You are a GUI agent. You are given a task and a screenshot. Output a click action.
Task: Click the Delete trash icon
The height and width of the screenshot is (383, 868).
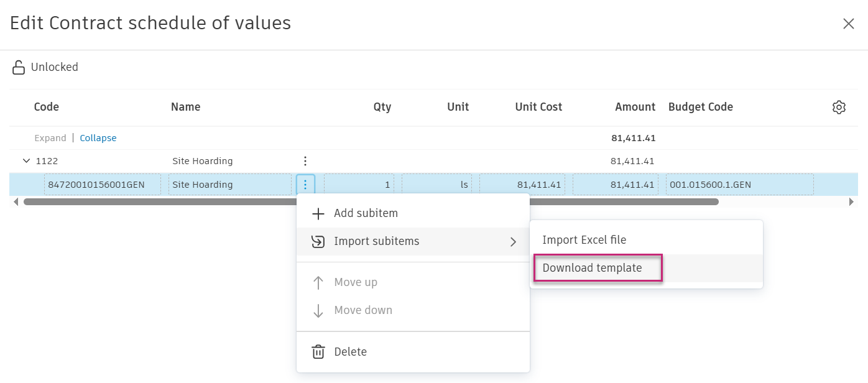pos(318,352)
